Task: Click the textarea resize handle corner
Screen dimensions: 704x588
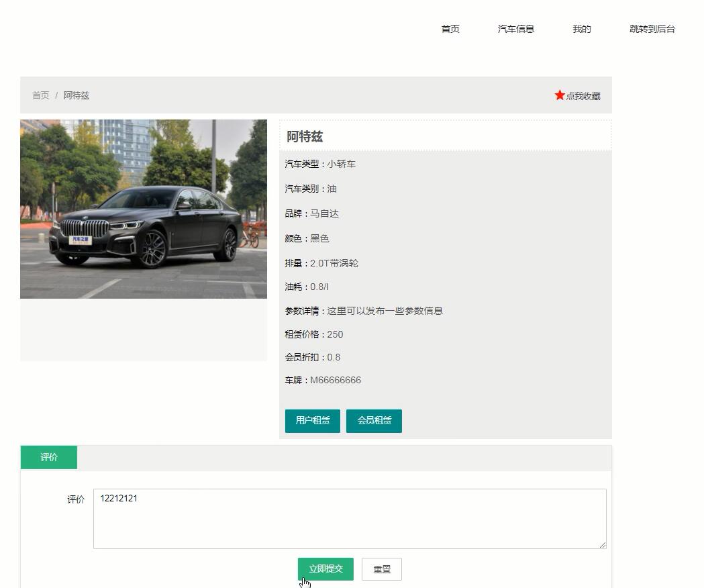Action: click(x=603, y=545)
